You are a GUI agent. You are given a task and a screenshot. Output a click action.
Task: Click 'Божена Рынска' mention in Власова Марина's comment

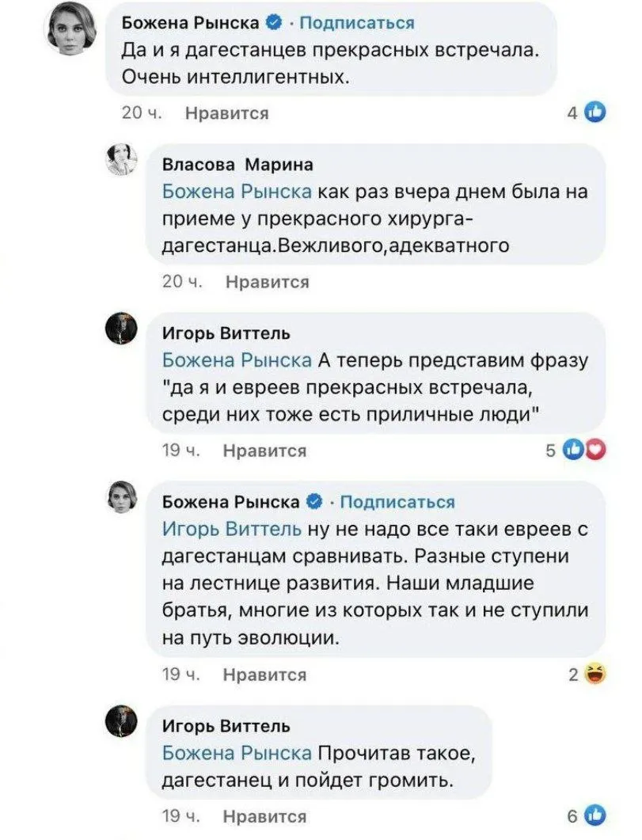coord(237,191)
